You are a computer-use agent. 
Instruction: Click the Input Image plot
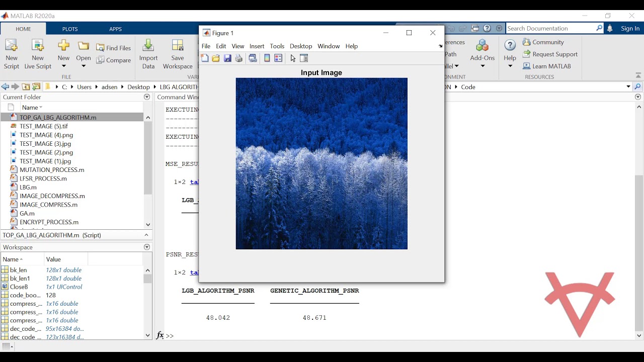click(321, 163)
